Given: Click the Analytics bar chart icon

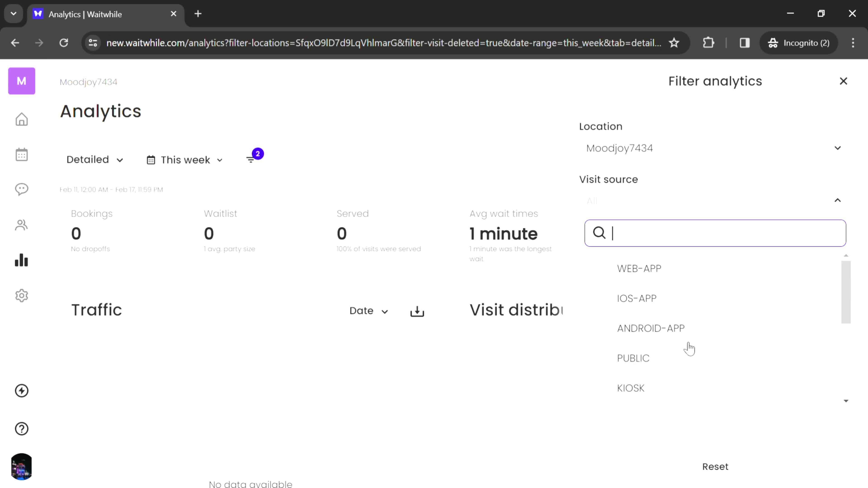Looking at the screenshot, I should [x=21, y=260].
